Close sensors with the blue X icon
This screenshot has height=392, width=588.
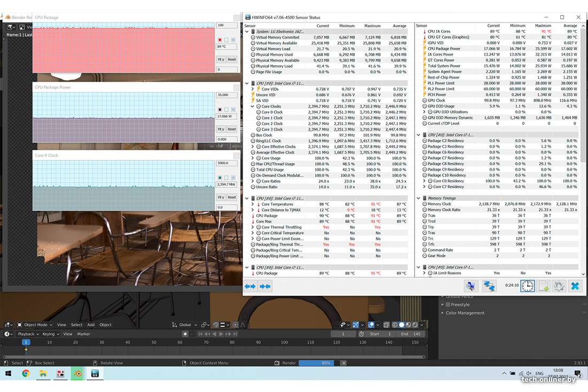click(575, 286)
